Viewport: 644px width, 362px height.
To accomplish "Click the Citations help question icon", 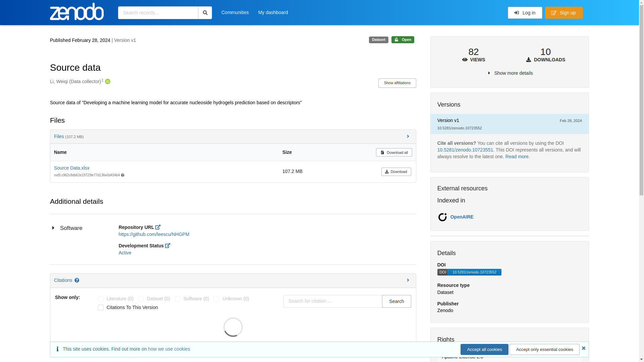I will [x=77, y=280].
